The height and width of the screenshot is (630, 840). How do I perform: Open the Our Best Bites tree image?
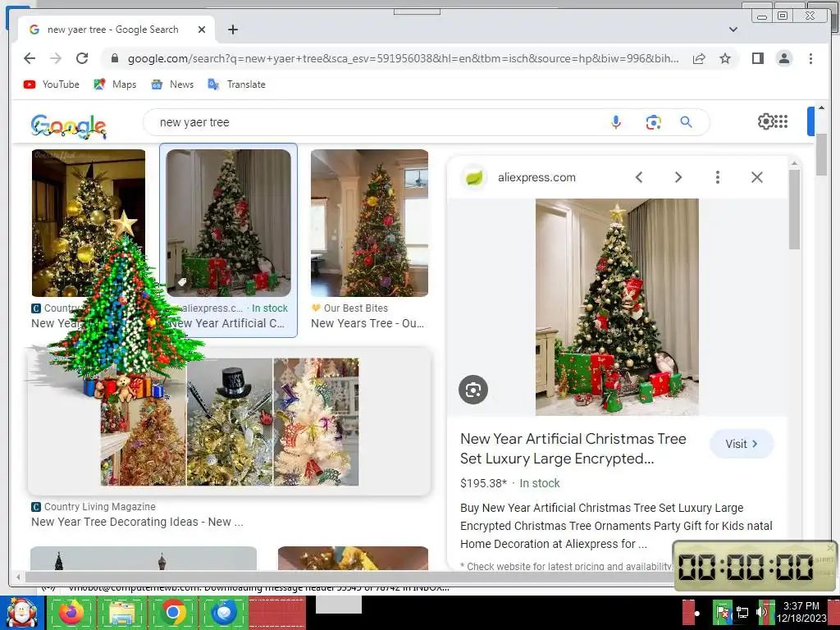tap(369, 223)
